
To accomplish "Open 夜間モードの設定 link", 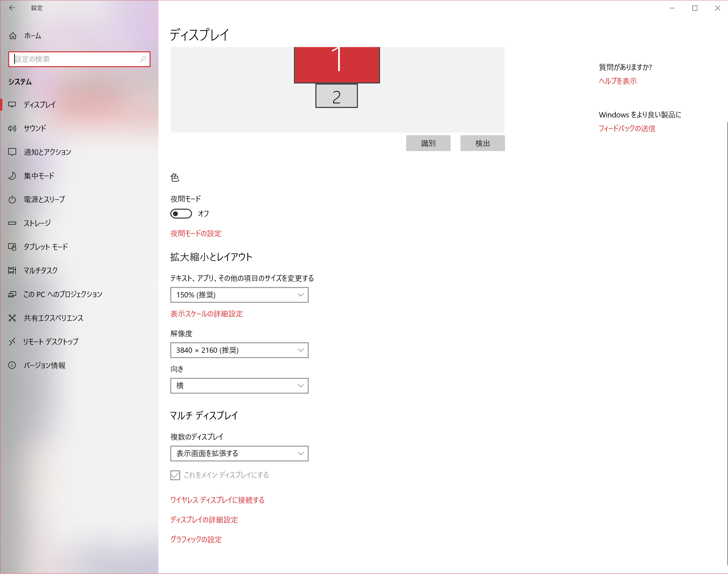I will coord(196,234).
